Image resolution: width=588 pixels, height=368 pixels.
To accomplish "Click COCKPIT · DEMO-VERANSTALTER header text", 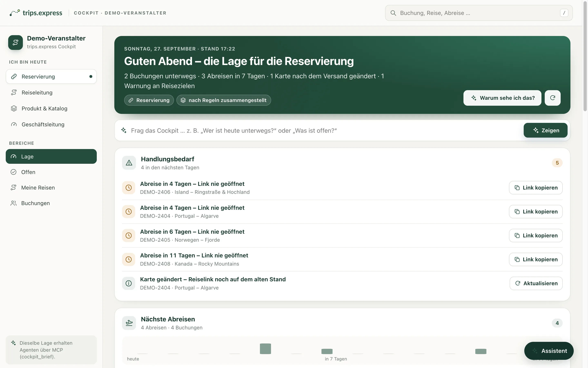I will (x=120, y=13).
